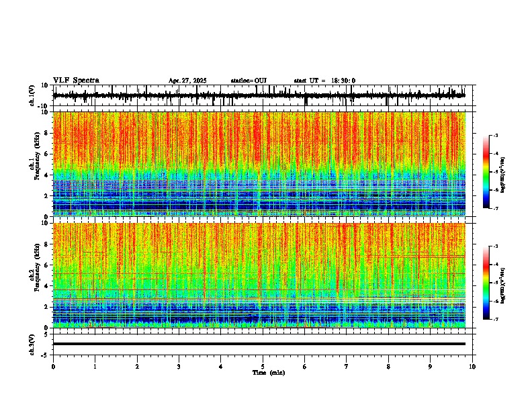Click the '-7' value on ch.2 colorbar

pos(495,319)
